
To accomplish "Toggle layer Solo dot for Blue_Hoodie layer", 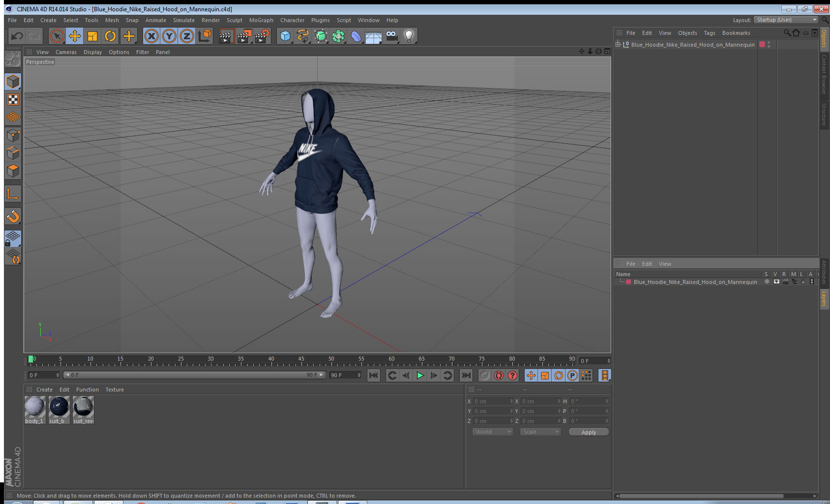I will (767, 281).
